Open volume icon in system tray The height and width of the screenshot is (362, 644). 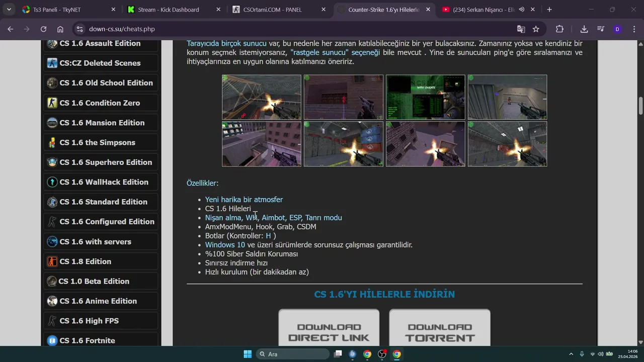600,354
